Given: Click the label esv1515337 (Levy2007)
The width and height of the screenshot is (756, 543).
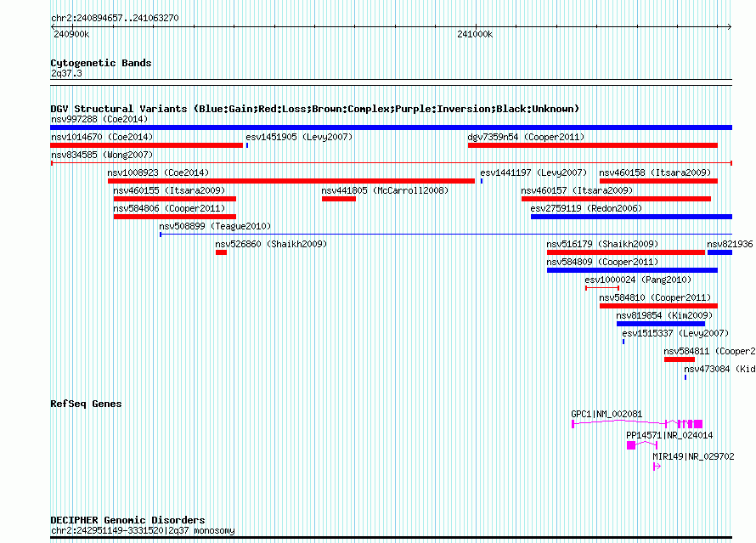Looking at the screenshot, I should 675,333.
